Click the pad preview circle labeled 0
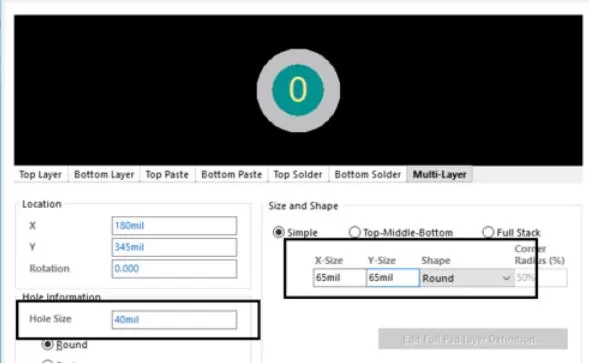Viewport: 589px width, 363px height. 298,90
